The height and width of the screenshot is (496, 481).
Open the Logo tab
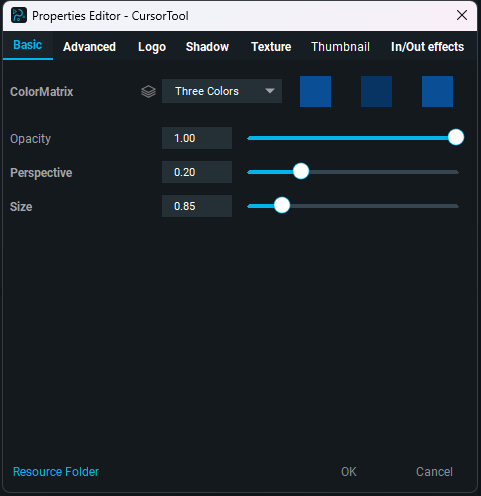click(152, 47)
